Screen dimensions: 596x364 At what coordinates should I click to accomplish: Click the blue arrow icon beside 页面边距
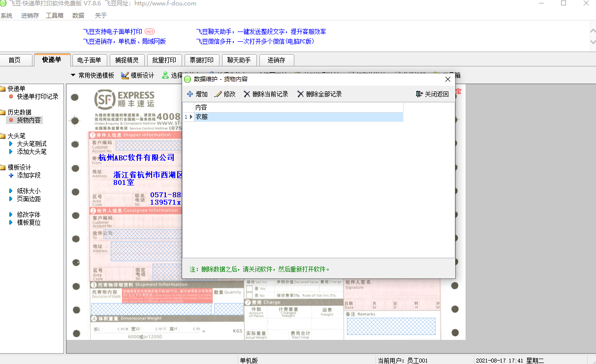pyautogui.click(x=11, y=199)
